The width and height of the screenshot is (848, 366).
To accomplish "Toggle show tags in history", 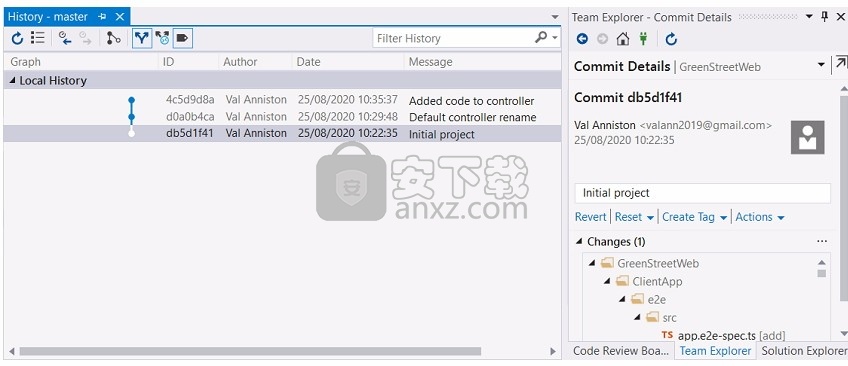I will (x=183, y=38).
